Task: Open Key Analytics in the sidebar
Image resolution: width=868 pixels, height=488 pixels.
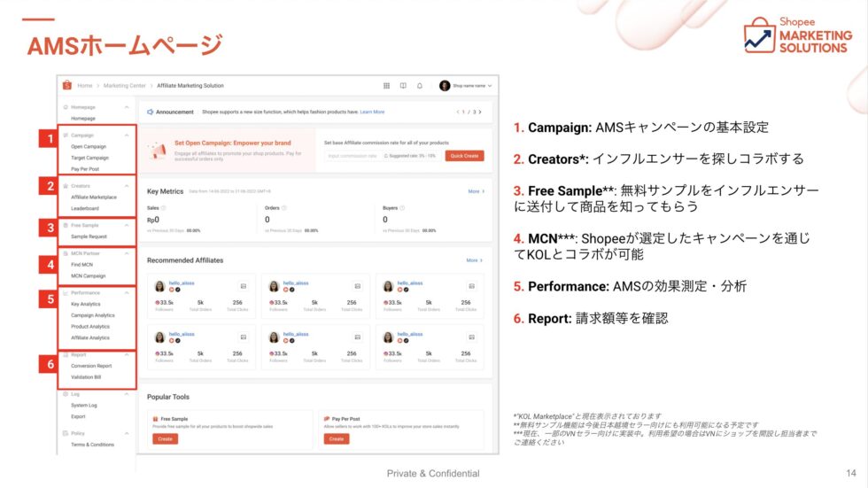Action: [86, 305]
